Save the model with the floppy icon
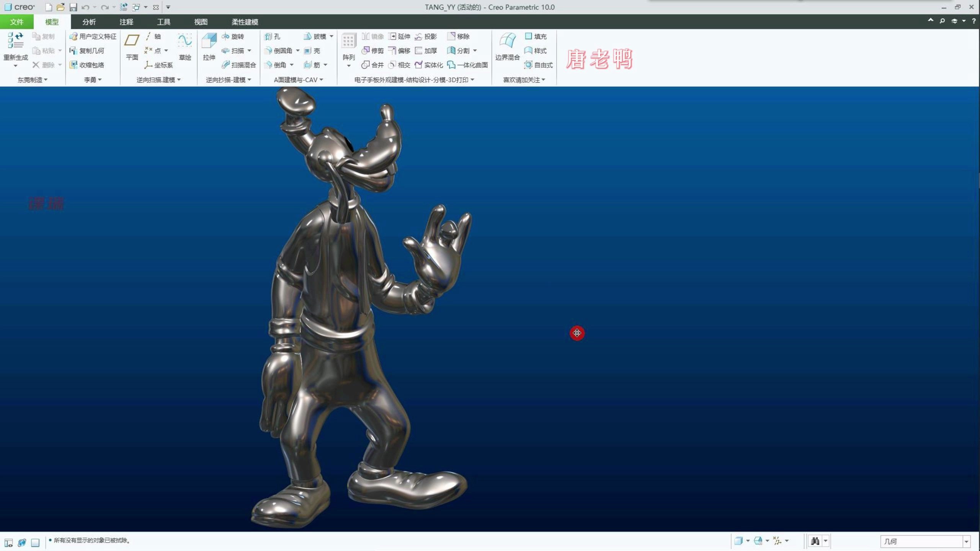This screenshot has height=551, width=980. (73, 7)
